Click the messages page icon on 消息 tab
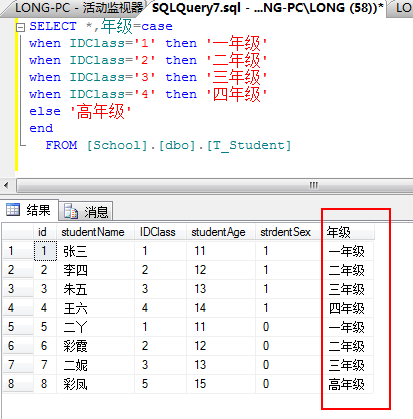Screen dimensions: 413x419 71,211
